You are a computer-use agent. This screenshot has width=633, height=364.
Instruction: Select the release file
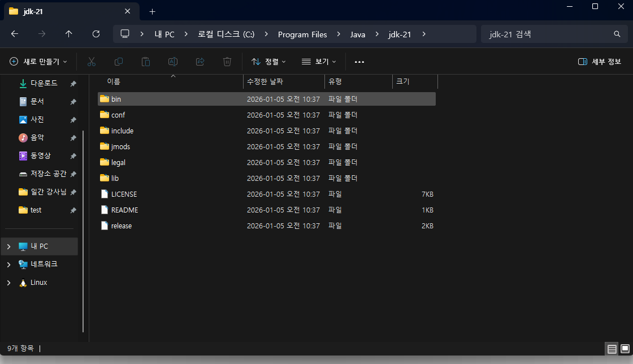click(x=266, y=226)
